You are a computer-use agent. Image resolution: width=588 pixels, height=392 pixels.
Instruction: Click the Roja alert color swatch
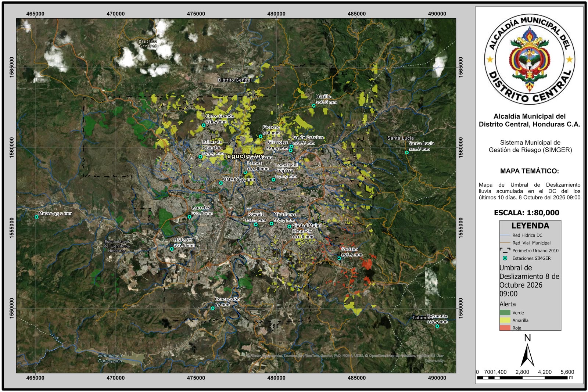[x=505, y=328]
